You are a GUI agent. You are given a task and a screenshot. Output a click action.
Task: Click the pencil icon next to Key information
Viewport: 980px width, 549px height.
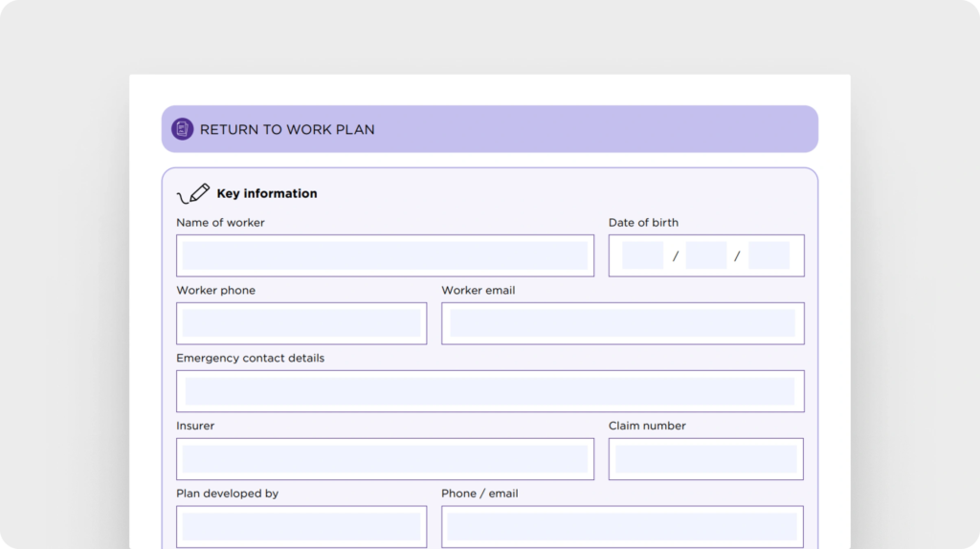pos(193,193)
